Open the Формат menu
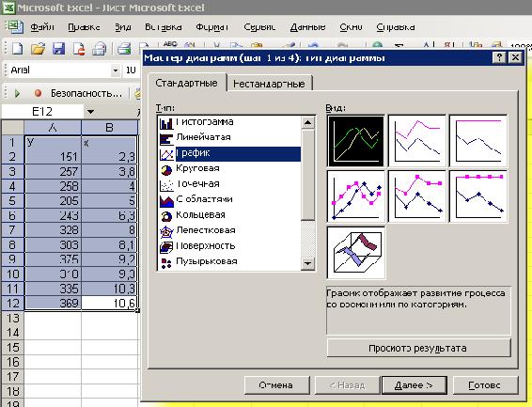 [212, 27]
